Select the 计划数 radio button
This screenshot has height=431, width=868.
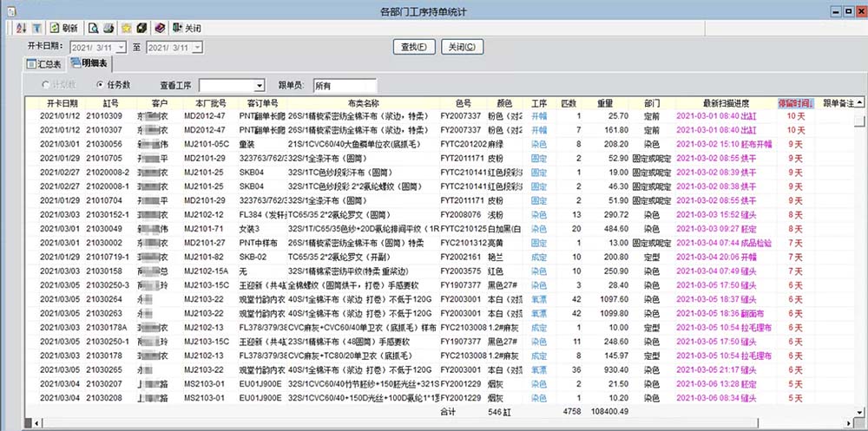(x=47, y=85)
